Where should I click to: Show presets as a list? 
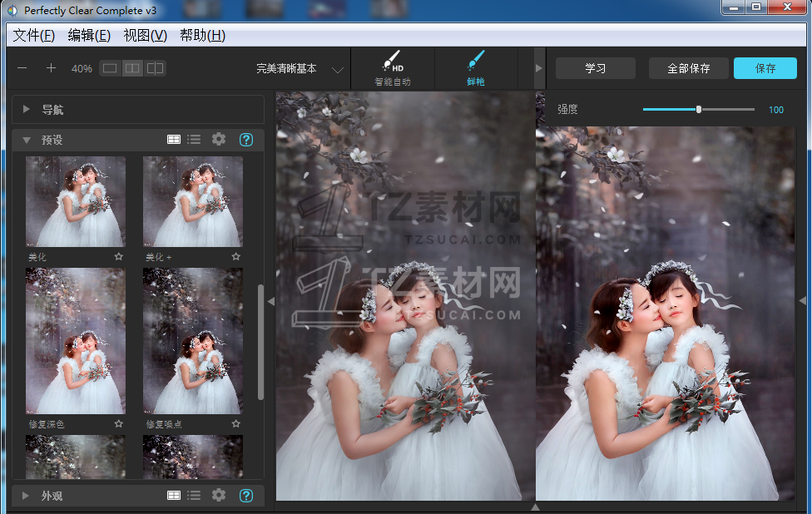click(194, 139)
